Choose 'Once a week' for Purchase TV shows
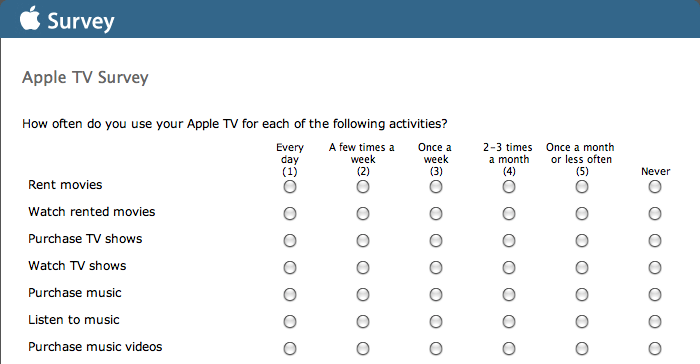 [436, 241]
